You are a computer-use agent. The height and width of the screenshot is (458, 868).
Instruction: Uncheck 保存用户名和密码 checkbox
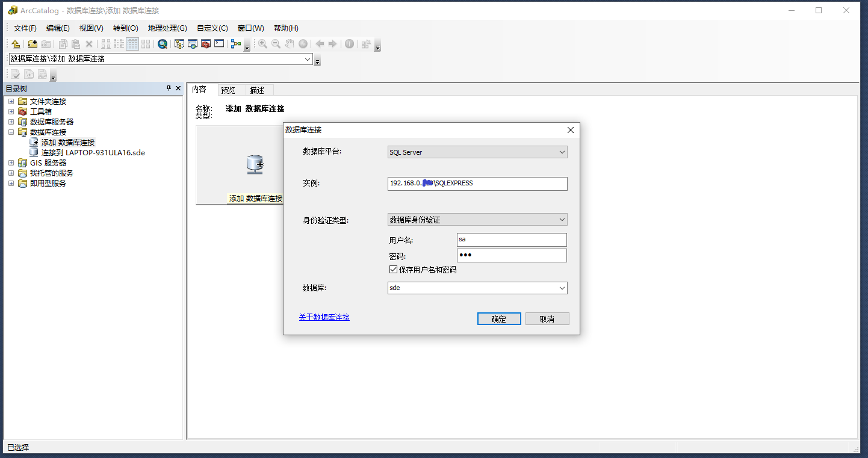click(x=393, y=269)
